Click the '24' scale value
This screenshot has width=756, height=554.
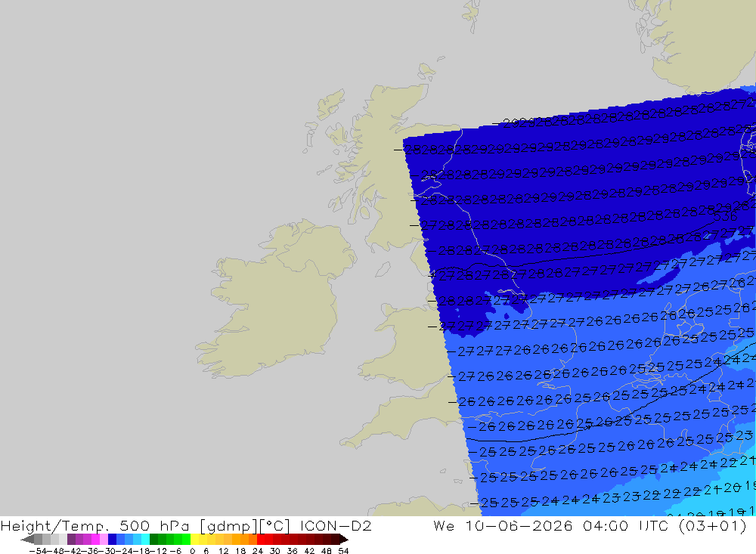258,551
